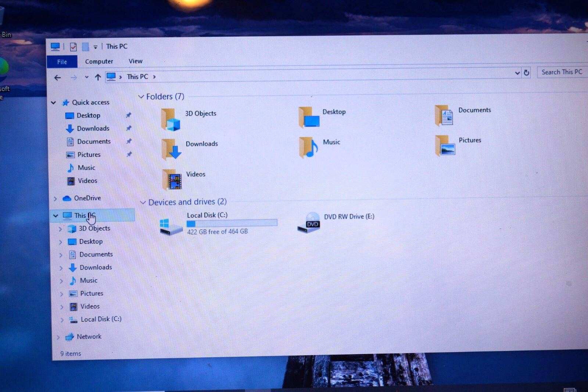Select Desktop under Quick access

[88, 116]
